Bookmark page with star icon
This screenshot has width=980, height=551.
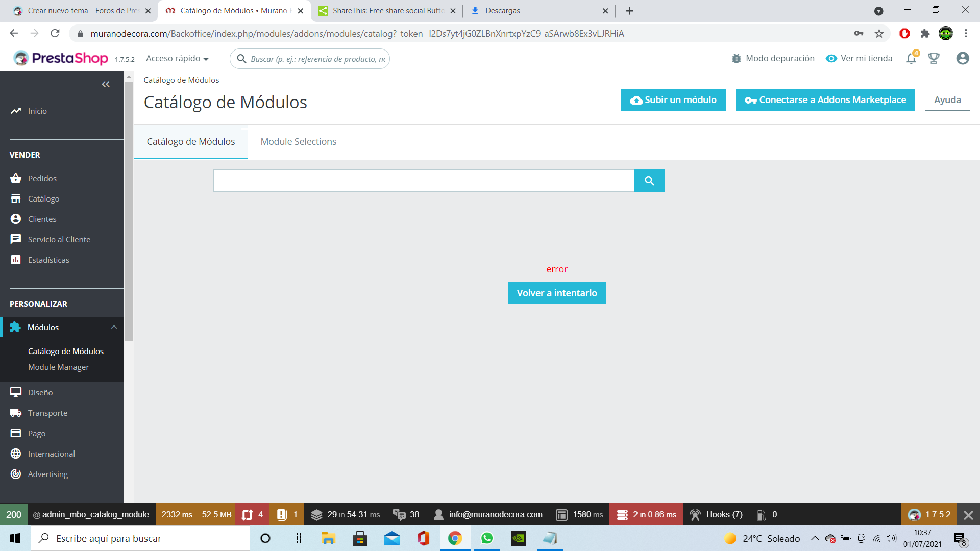click(x=879, y=34)
